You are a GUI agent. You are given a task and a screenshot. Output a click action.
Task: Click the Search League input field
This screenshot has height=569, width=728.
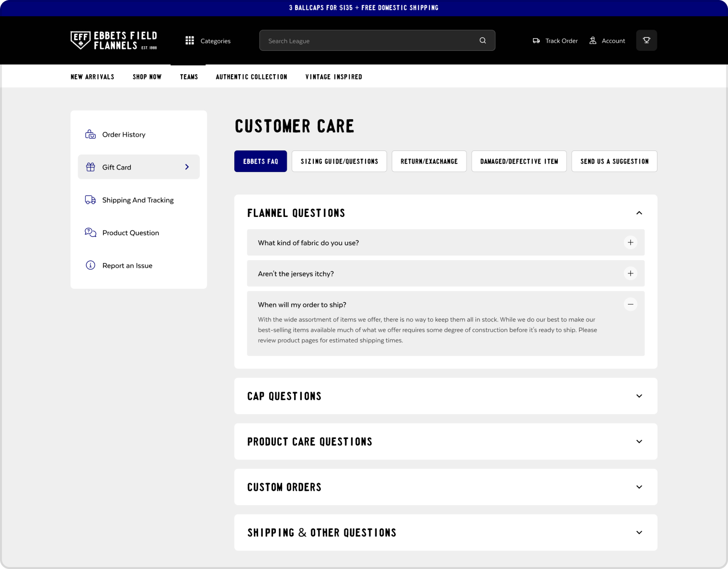tap(377, 41)
